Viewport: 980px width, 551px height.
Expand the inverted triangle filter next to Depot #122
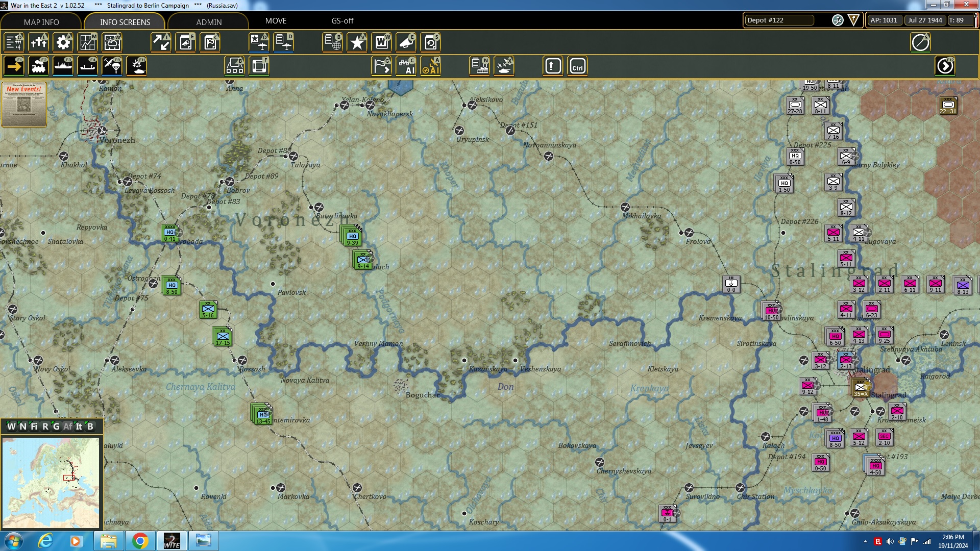point(853,20)
